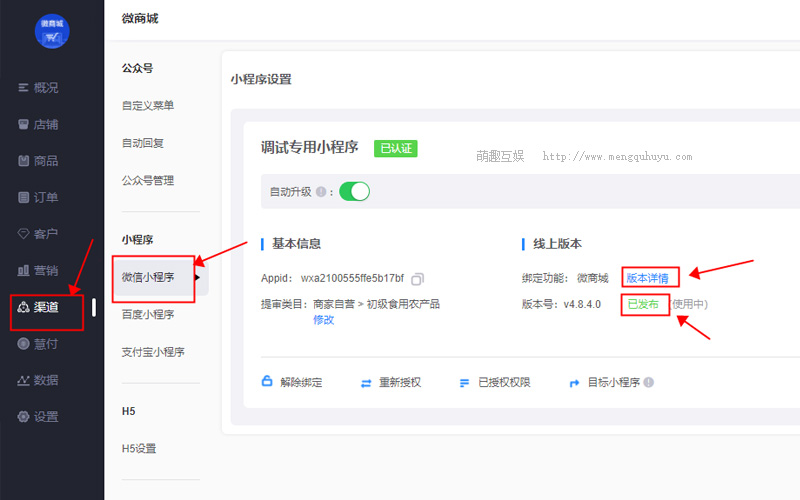Screen dimensions: 800x500
Task: Click the 概况 sidebar icon
Action: 23,88
